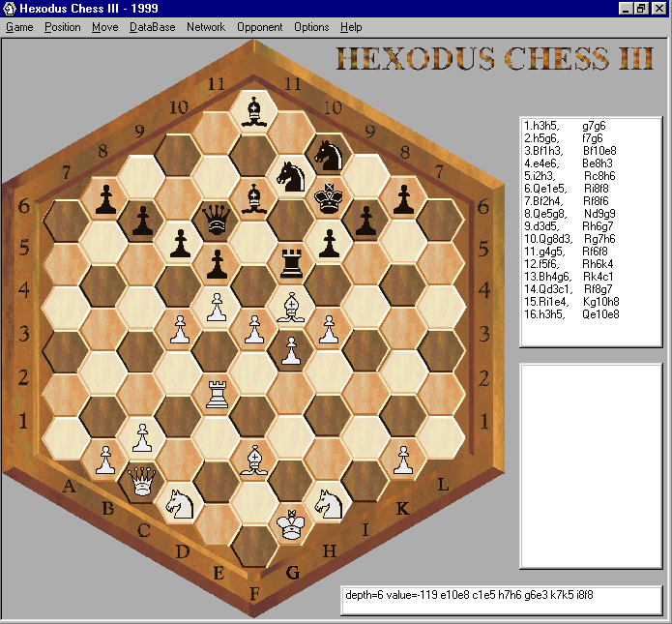The image size is (672, 624).
Task: Select white knight right of white king
Action: click(x=329, y=503)
